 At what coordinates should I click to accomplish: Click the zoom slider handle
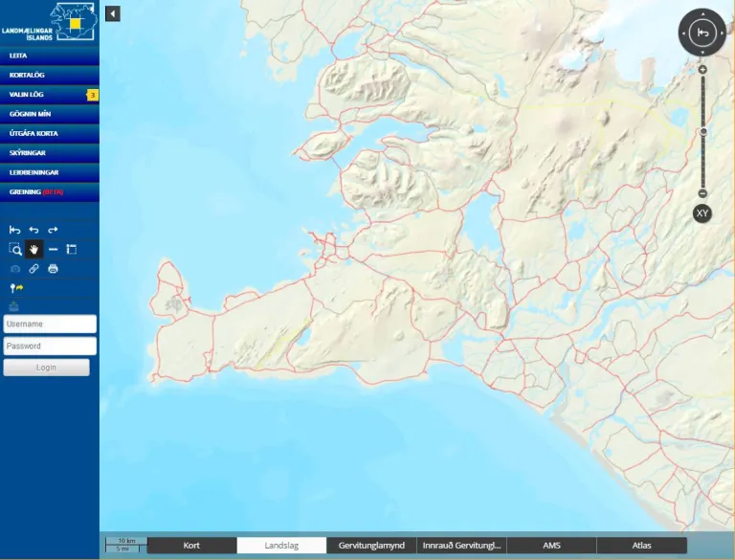[703, 132]
